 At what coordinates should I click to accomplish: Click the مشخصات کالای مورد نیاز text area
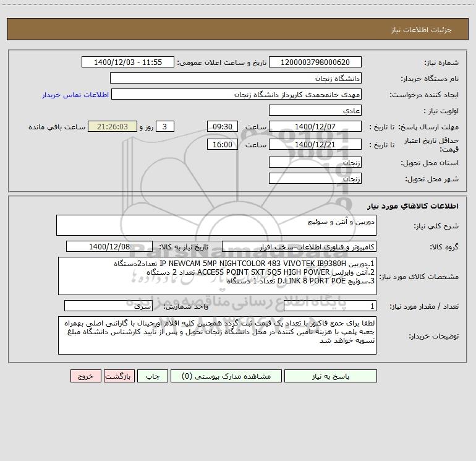217,276
